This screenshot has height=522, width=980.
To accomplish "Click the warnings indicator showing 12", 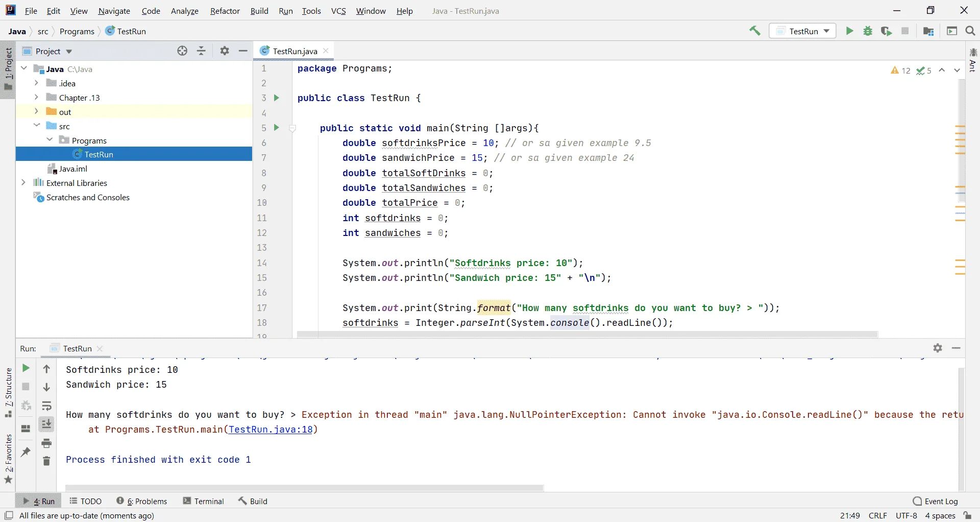I will pyautogui.click(x=900, y=70).
